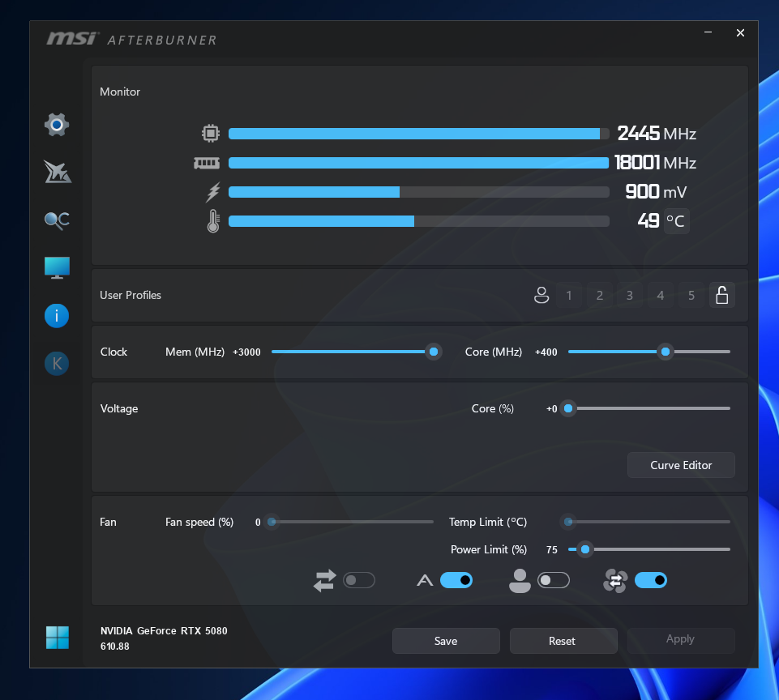
Task: Minimize the Afterburner window
Action: click(708, 32)
